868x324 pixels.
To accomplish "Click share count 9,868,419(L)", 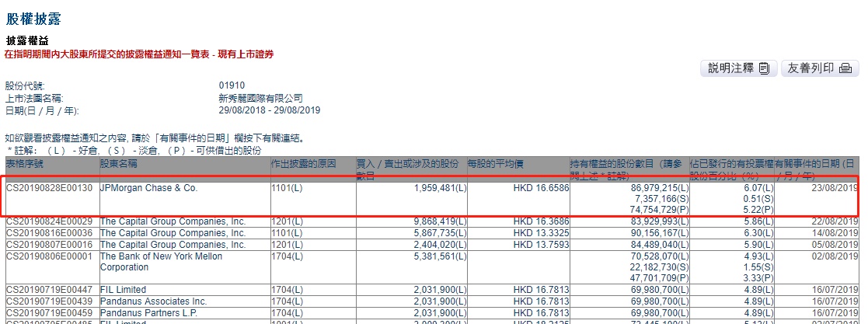I will (441, 221).
